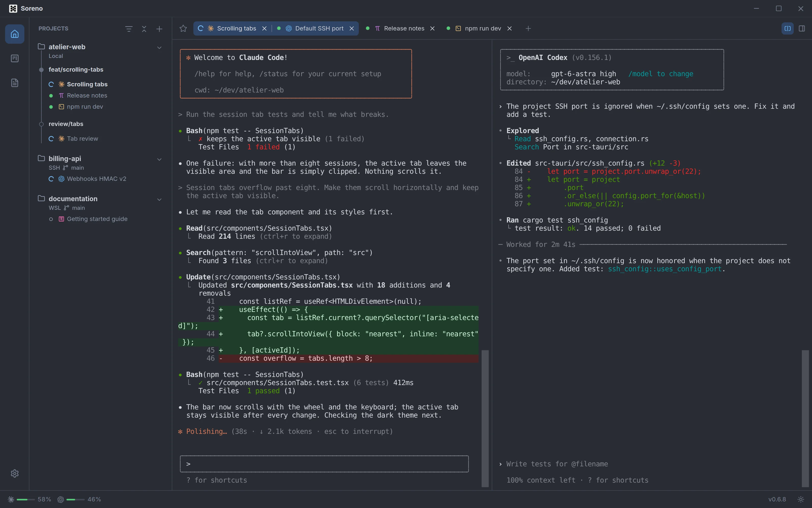The image size is (812, 508).
Task: Select the atelier-web project folder
Action: (x=67, y=47)
